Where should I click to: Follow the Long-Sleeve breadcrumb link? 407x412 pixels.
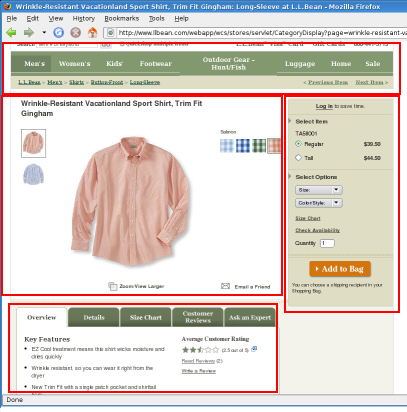tap(145, 82)
